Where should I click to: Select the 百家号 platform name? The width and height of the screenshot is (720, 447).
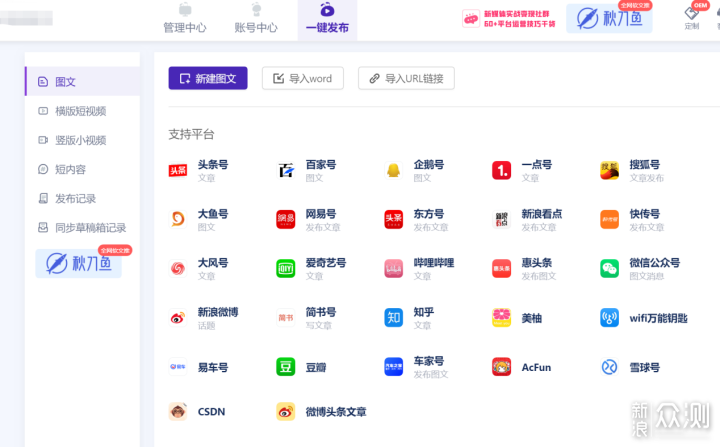point(321,164)
